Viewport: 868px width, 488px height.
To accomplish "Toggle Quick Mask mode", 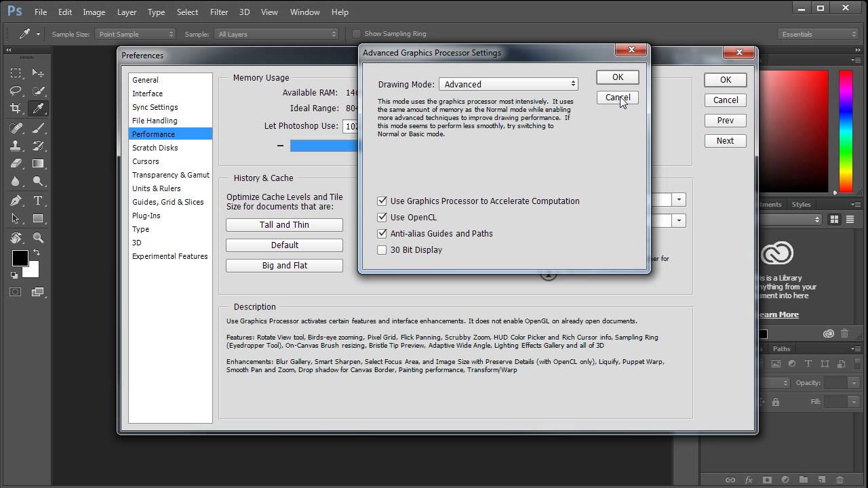I will click(x=16, y=292).
